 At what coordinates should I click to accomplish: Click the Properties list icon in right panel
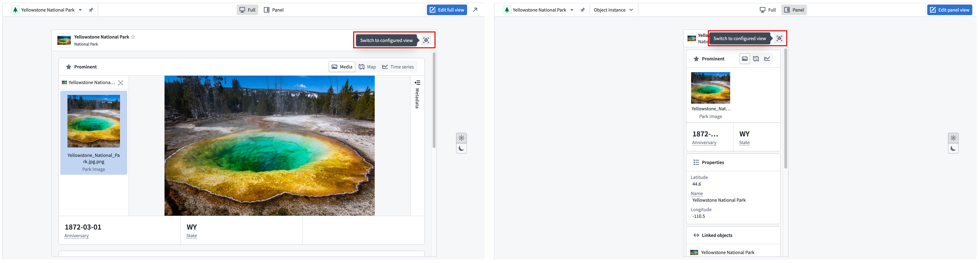point(696,162)
